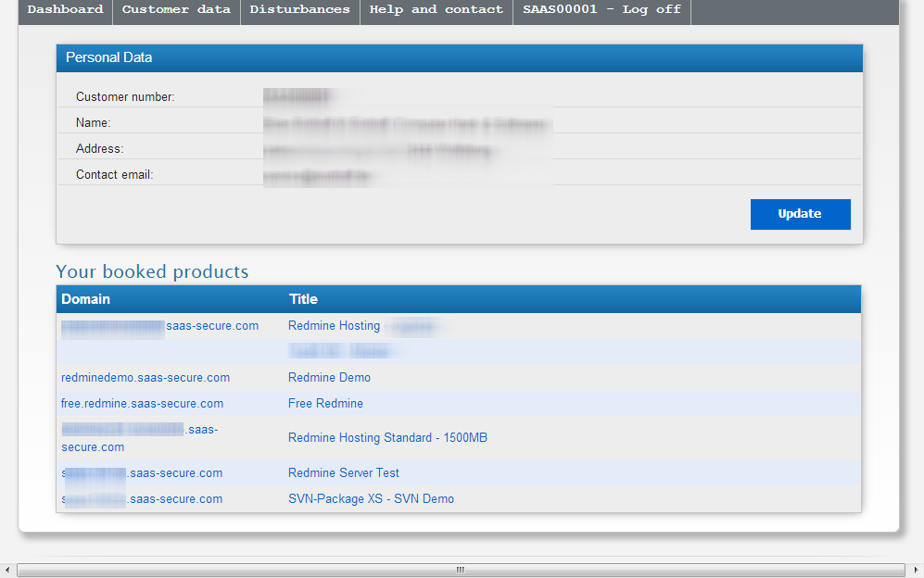
Task: Open the Redmine Server Test product
Action: click(x=343, y=472)
